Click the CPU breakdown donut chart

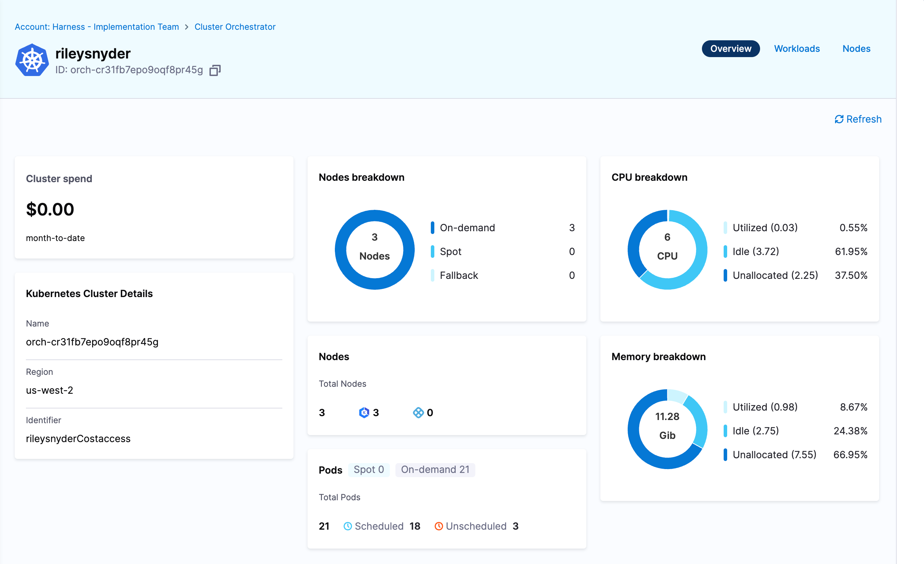667,250
